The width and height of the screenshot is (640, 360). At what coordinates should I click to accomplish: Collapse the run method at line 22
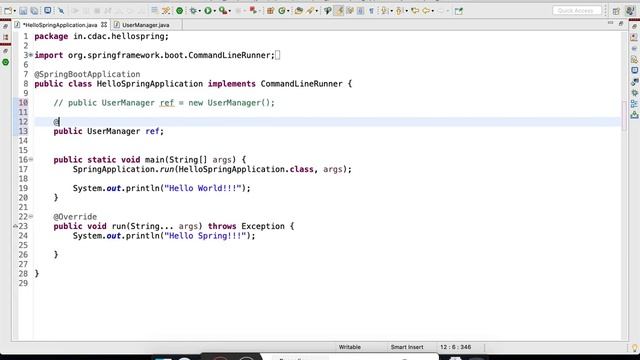tap(31, 216)
